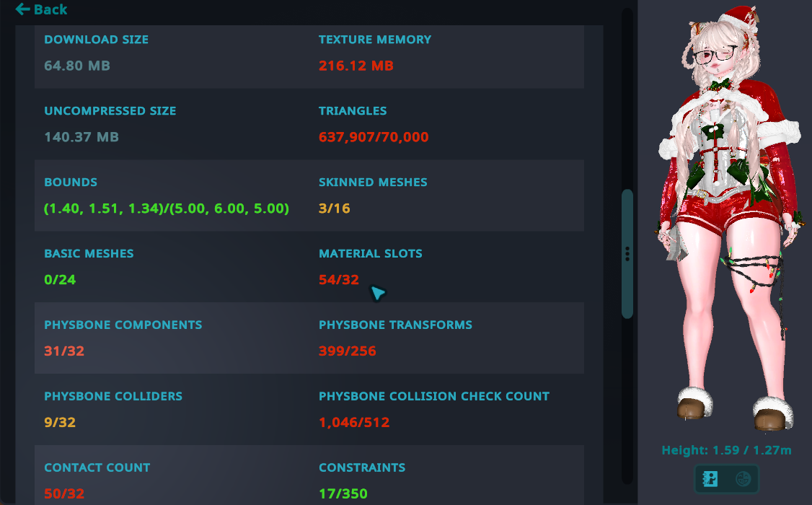Click the three-dot grip on the scrollbar
812x505 pixels.
[627, 253]
